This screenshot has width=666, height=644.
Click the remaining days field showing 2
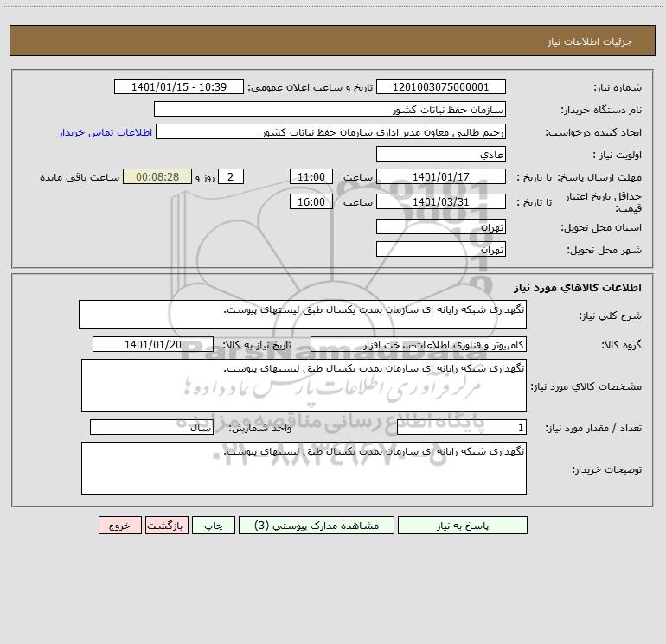[x=231, y=176]
